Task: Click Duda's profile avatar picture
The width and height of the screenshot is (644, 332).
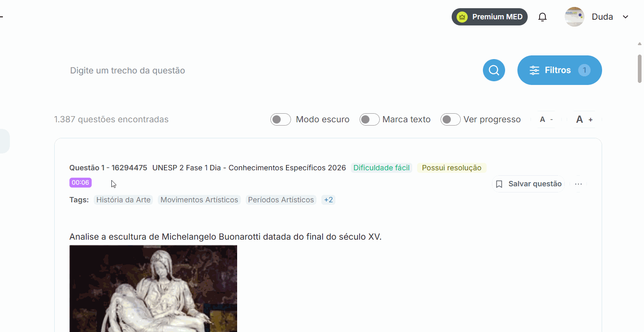Action: [575, 17]
